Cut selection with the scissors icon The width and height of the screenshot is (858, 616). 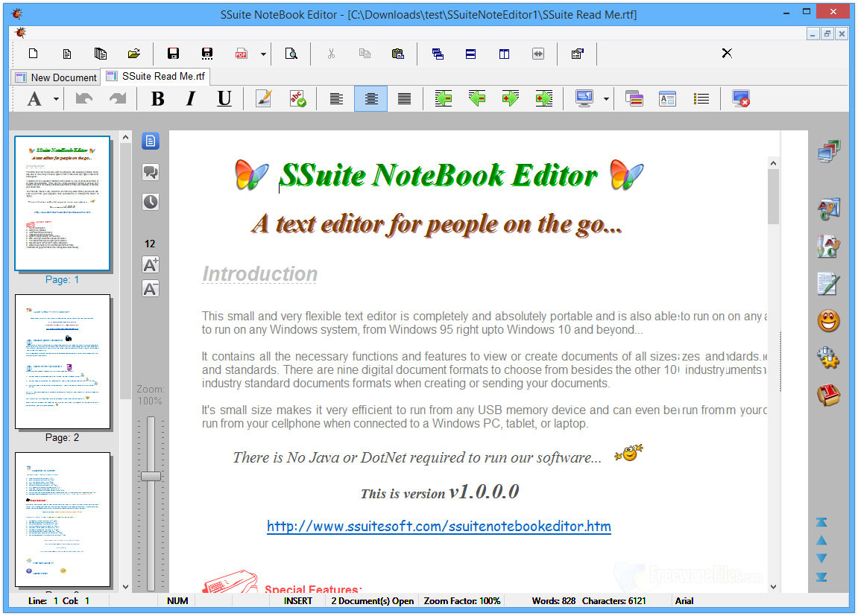(x=331, y=54)
